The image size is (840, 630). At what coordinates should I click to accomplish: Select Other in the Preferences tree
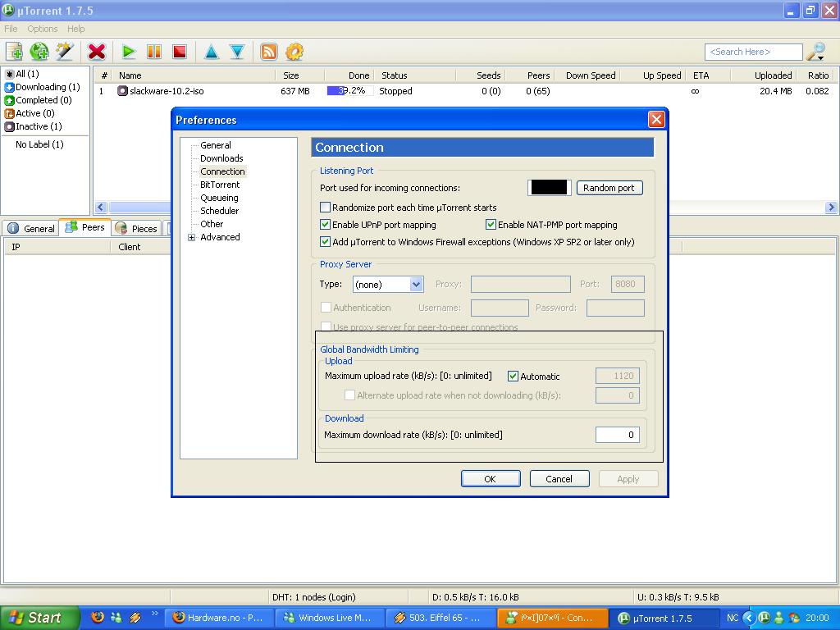[x=212, y=224]
